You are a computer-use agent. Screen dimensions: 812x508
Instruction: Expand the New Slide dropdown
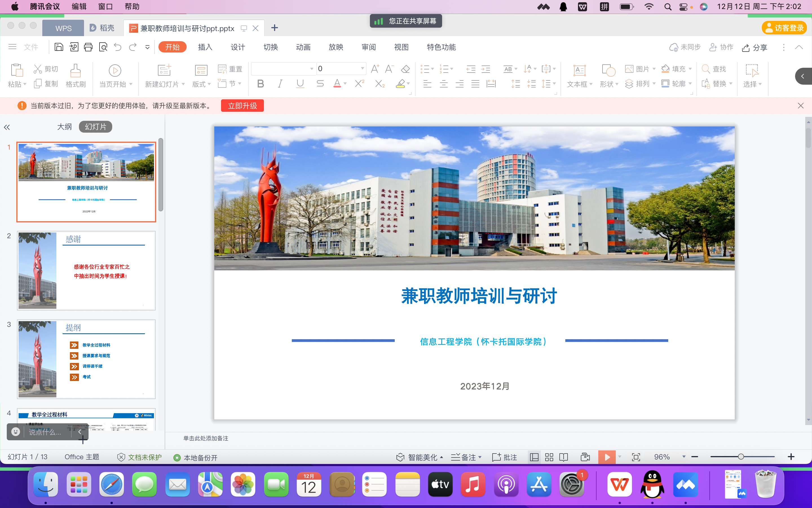coord(183,84)
